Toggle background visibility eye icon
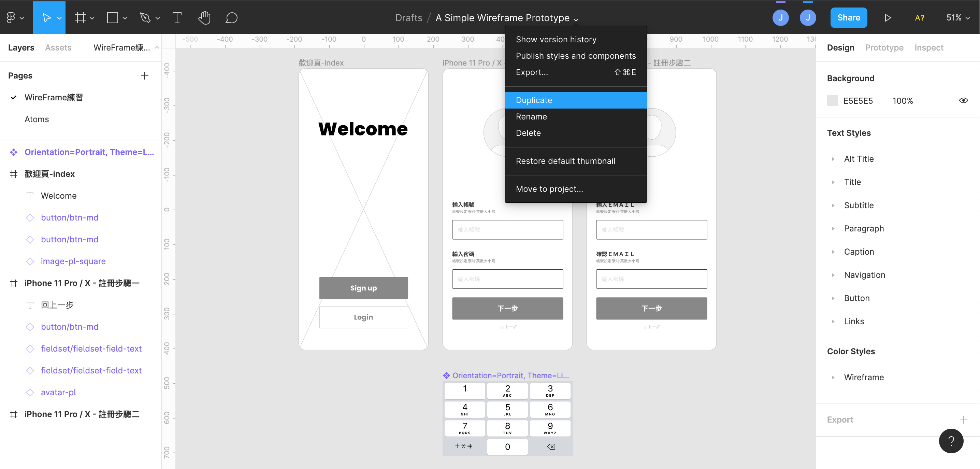980x469 pixels. 963,100
